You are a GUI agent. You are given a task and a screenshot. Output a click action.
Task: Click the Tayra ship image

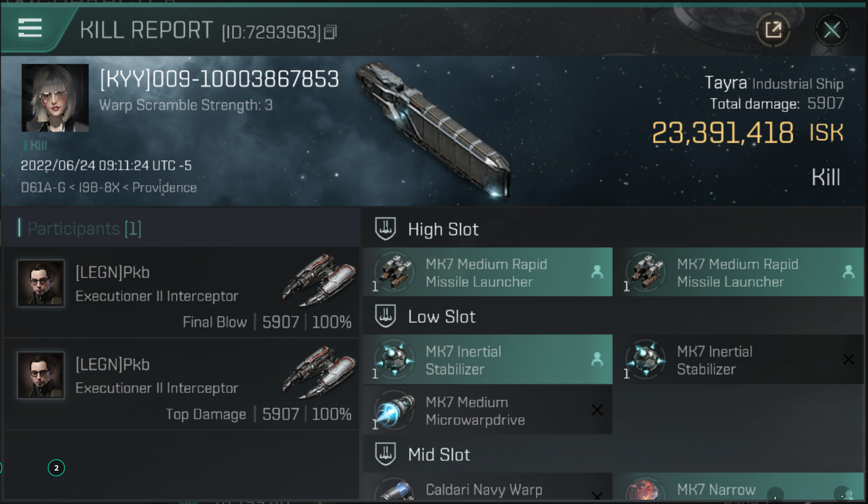[434, 129]
